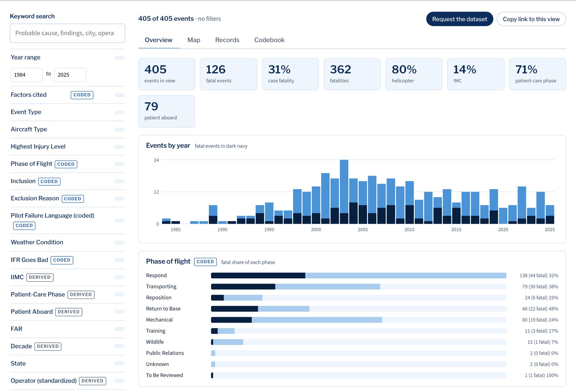Expand the Patient-Care Phase filter
The width and height of the screenshot is (576, 392).
[x=68, y=295]
